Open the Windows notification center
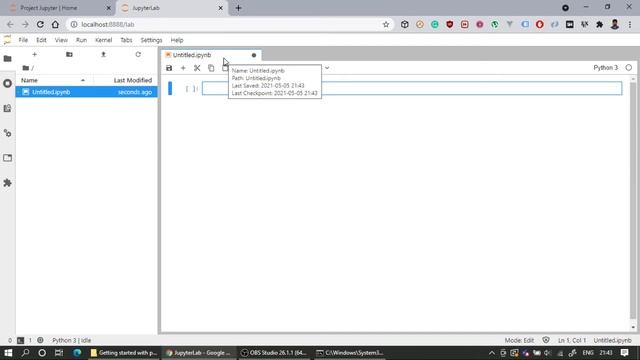Viewport: 640px width, 360px height. 624,353
